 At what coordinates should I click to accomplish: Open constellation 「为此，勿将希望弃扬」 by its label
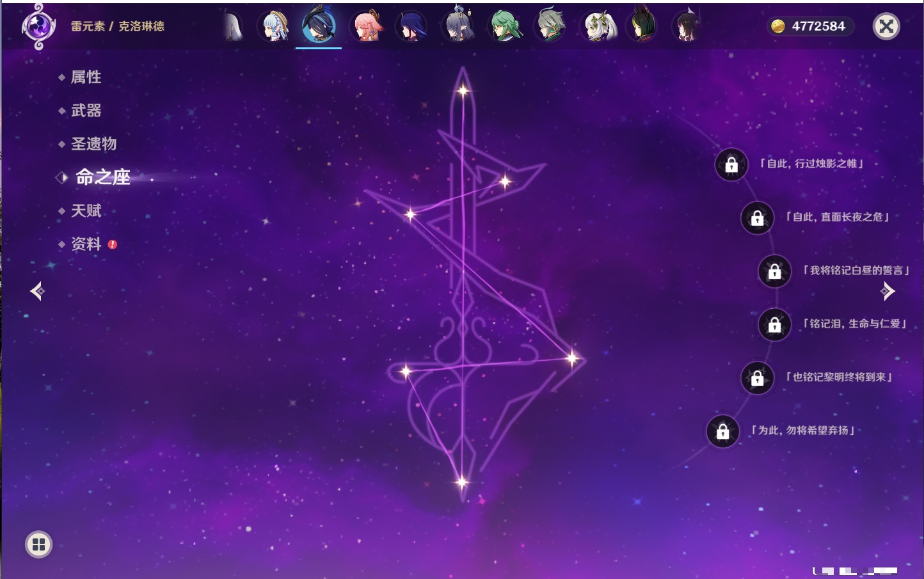tap(802, 431)
